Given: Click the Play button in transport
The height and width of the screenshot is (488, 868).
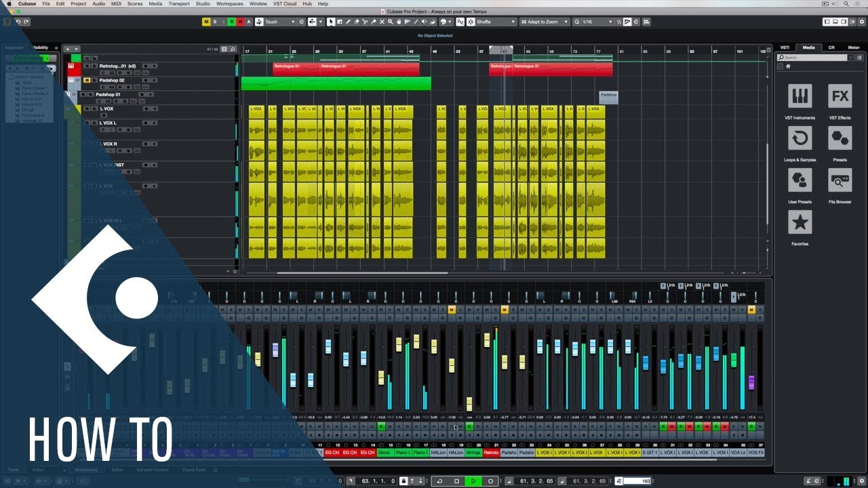Looking at the screenshot, I should (x=473, y=481).
